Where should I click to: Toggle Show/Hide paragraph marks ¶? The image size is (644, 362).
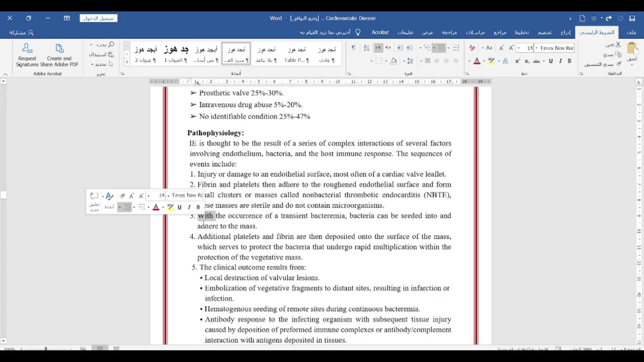pyautogui.click(x=353, y=48)
